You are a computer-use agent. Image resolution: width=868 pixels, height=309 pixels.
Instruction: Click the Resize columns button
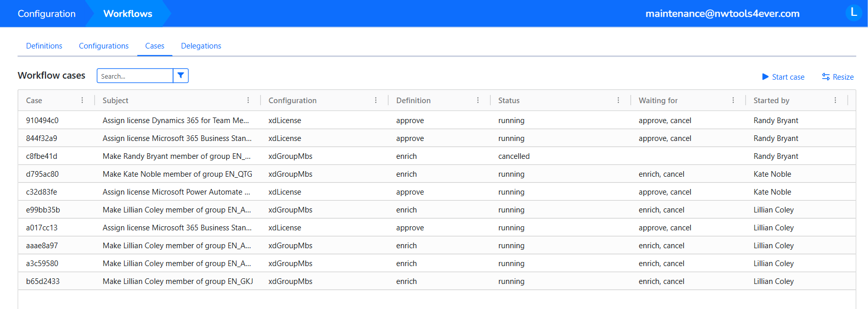tap(838, 77)
